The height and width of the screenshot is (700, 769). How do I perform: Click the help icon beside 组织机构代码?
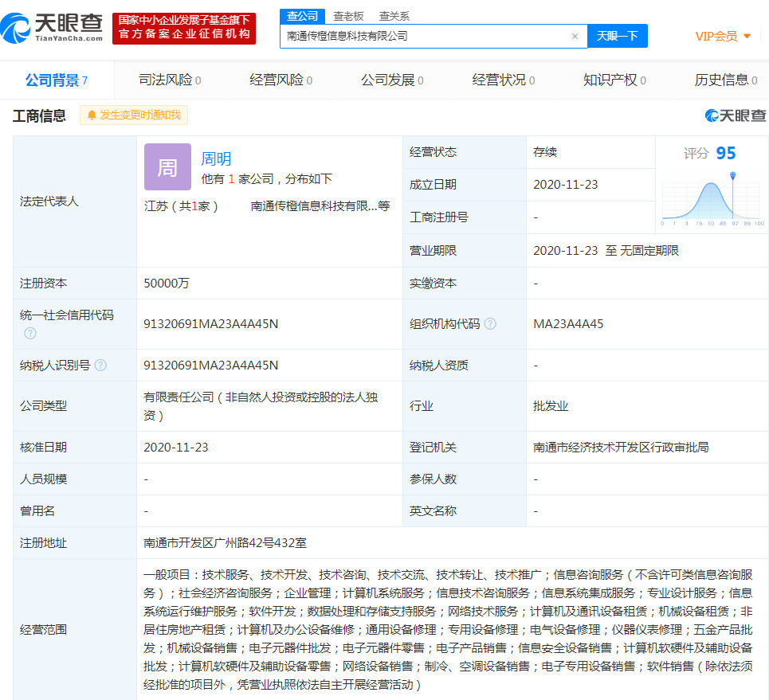[490, 323]
